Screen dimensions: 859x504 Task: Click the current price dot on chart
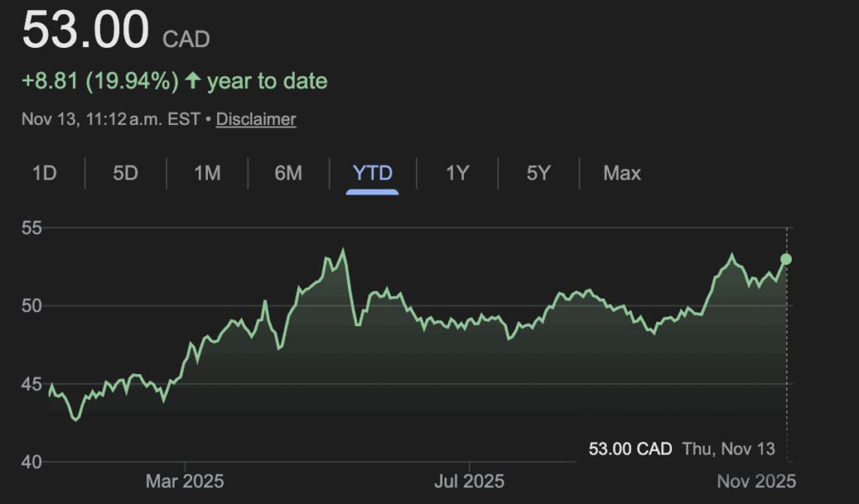coord(786,258)
